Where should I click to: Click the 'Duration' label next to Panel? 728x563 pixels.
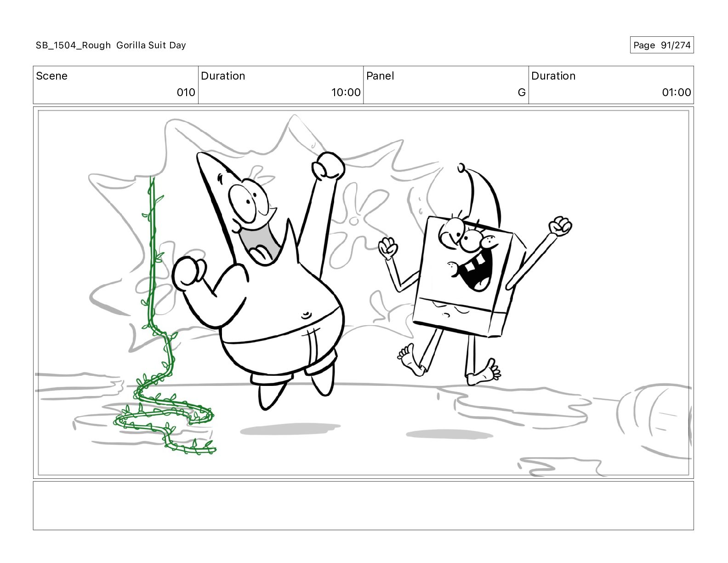click(553, 76)
